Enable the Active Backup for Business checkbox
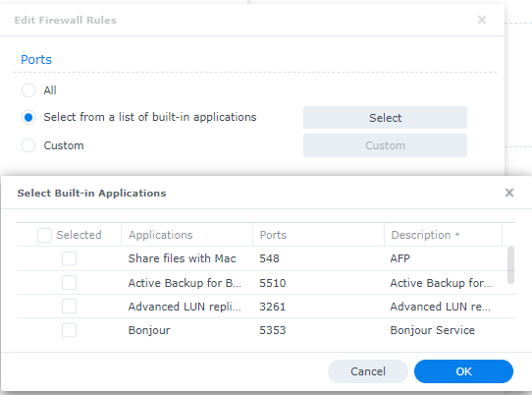Image resolution: width=532 pixels, height=395 pixels. coord(70,283)
